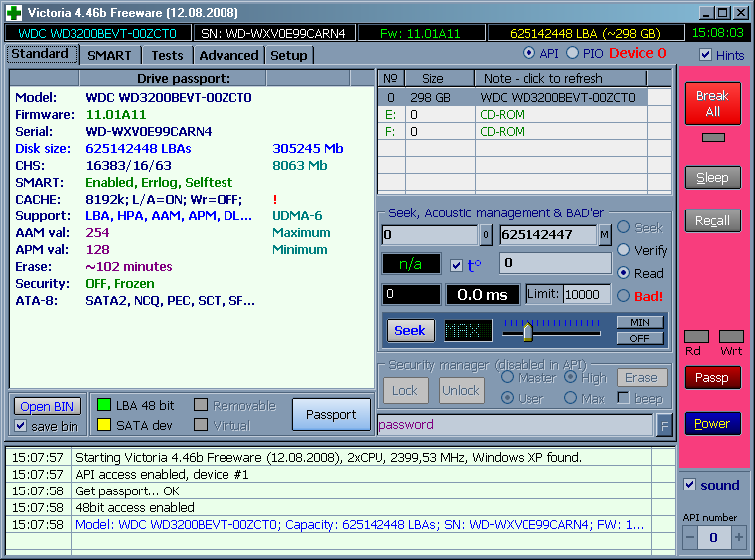Decrease API number with minus button
Viewport: 755px width, 560px height.
tap(690, 537)
